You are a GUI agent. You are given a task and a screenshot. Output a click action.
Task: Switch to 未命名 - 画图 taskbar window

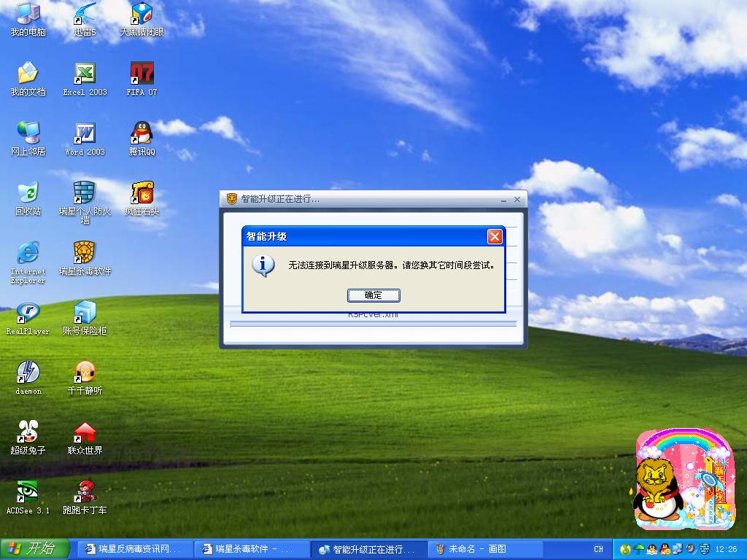click(x=485, y=550)
